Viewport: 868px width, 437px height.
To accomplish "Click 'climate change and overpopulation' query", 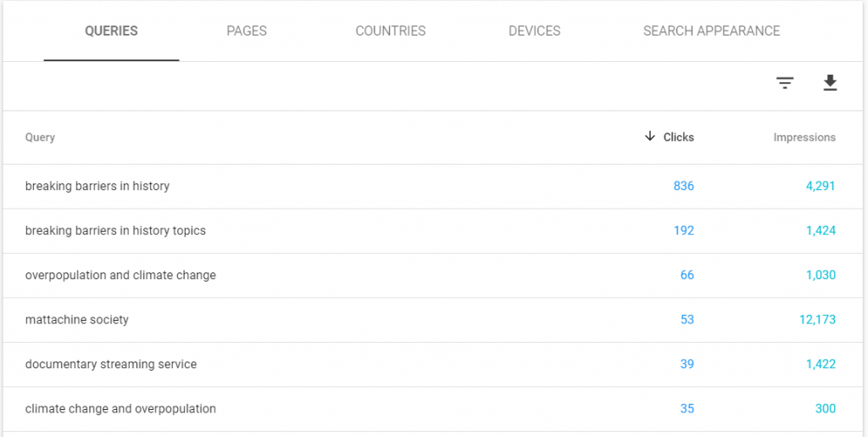I will pyautogui.click(x=120, y=409).
